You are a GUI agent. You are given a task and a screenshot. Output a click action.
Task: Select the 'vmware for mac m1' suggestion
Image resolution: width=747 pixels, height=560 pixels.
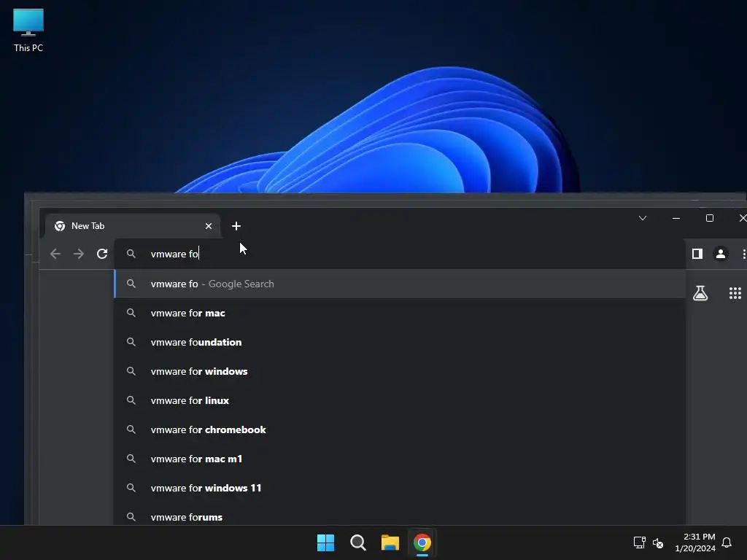(400, 459)
